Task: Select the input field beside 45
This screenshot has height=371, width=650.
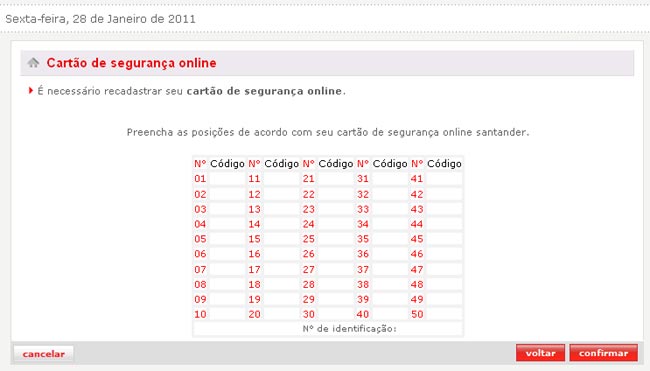Action: (x=444, y=239)
